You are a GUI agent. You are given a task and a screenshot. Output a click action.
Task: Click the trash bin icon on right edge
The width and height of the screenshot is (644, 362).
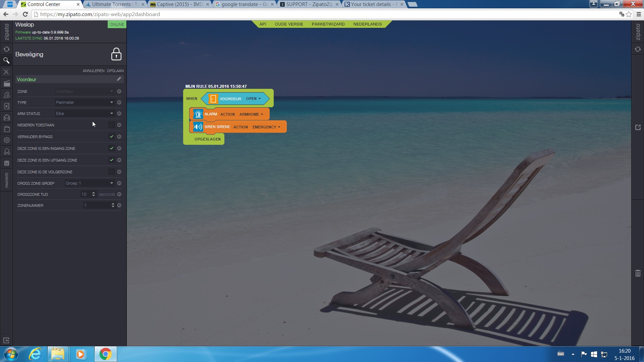click(x=638, y=274)
